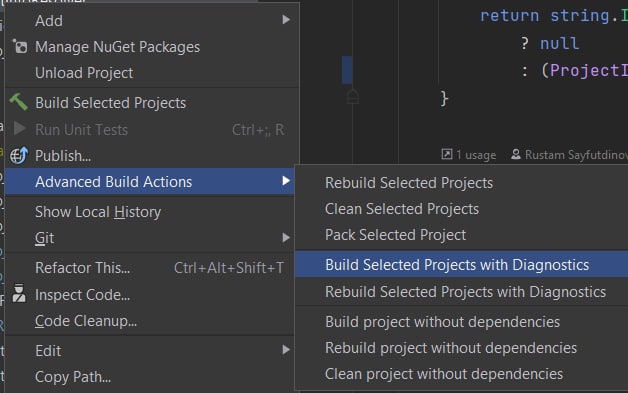This screenshot has height=393, width=628.
Task: Expand the Edit submenu arrow
Action: 286,350
